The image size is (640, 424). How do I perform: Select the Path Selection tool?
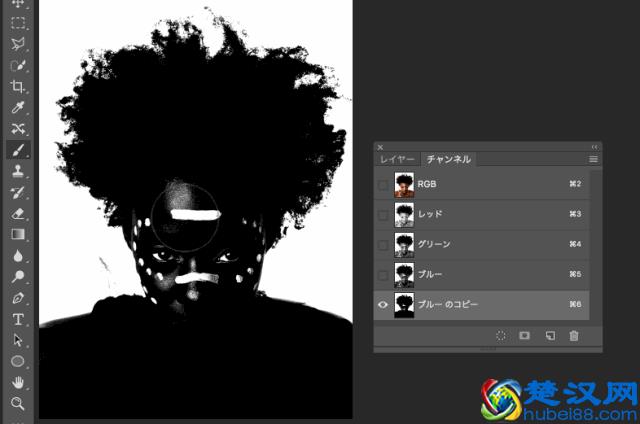pyautogui.click(x=18, y=340)
